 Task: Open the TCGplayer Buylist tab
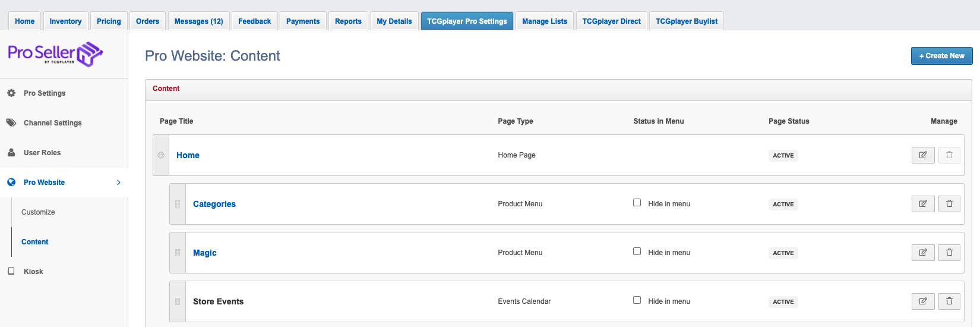(x=687, y=21)
